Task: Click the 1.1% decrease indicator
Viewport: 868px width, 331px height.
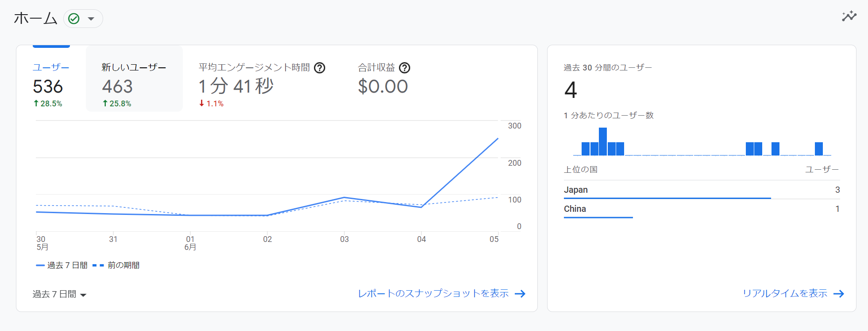Action: pyautogui.click(x=211, y=104)
